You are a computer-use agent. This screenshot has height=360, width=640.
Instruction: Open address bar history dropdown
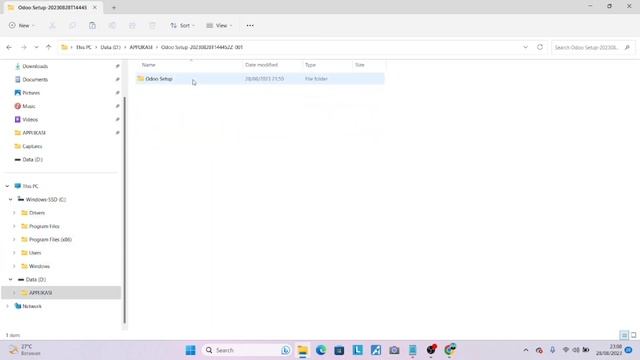point(525,47)
